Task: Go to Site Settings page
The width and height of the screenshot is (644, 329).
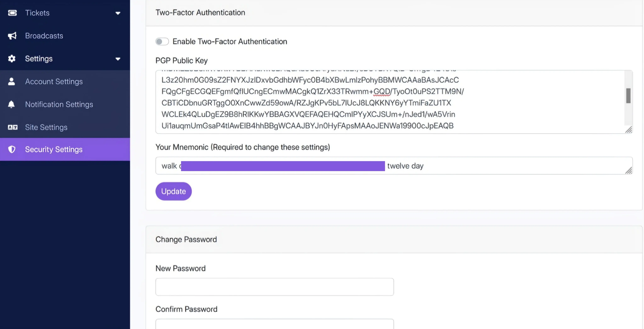Action: pos(46,127)
